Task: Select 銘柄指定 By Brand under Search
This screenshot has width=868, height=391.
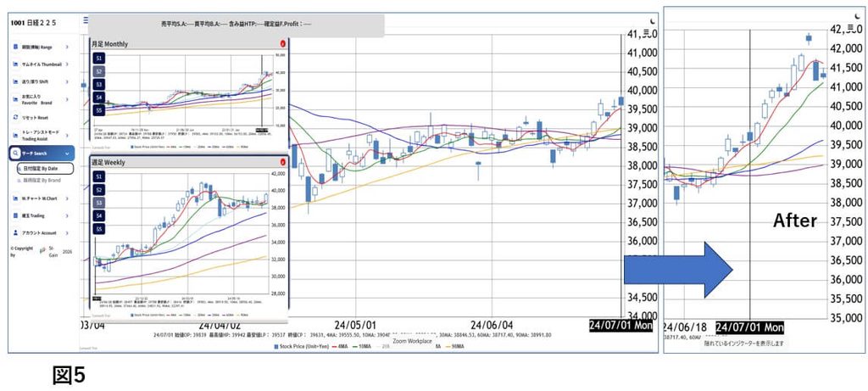Action: click(41, 181)
